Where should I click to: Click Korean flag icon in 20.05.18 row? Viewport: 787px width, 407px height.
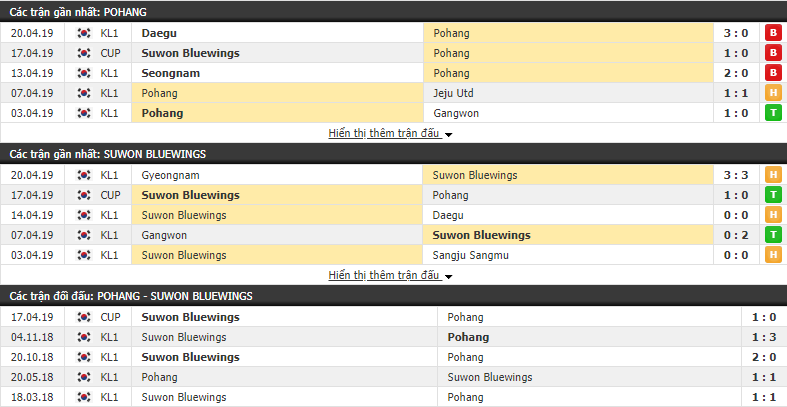pyautogui.click(x=83, y=377)
